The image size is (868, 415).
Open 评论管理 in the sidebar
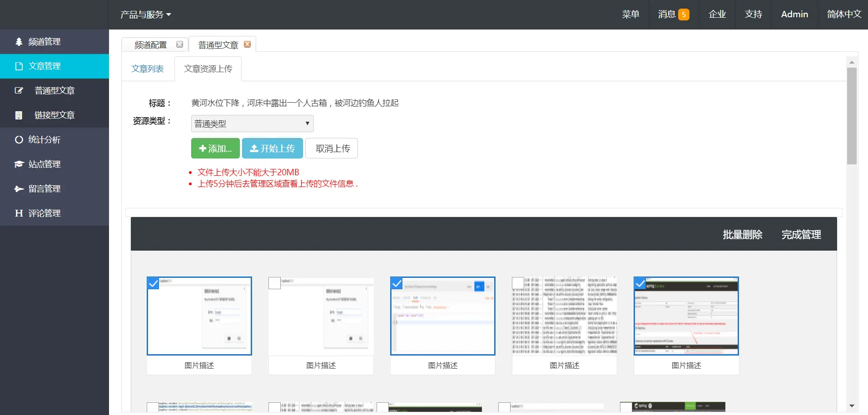(55, 213)
